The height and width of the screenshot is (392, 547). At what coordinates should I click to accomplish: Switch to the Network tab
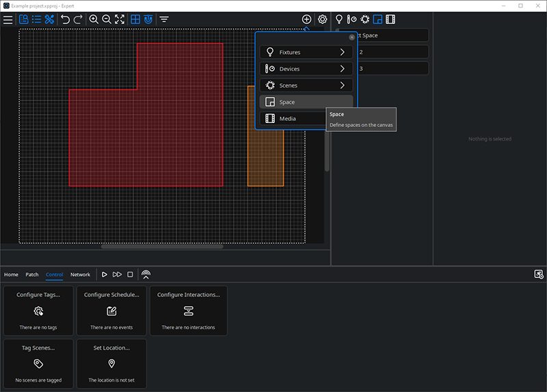tap(80, 275)
